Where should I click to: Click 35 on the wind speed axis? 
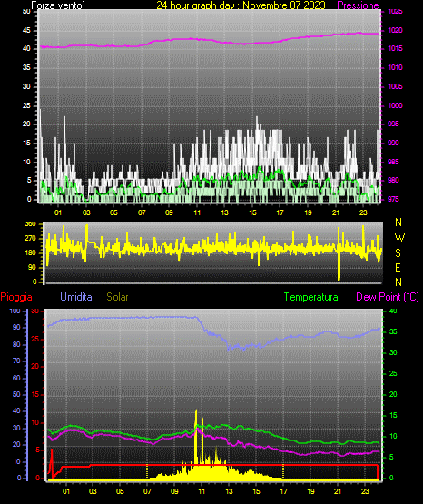(x=26, y=67)
